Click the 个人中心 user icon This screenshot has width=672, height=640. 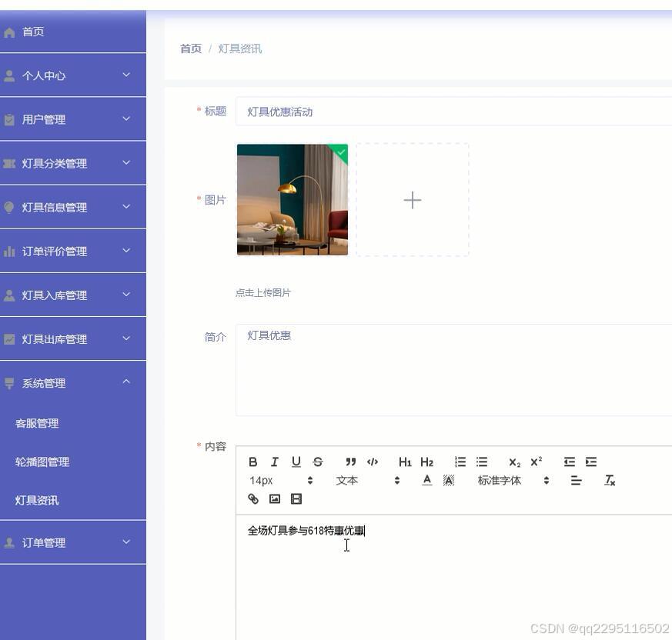pos(9,76)
